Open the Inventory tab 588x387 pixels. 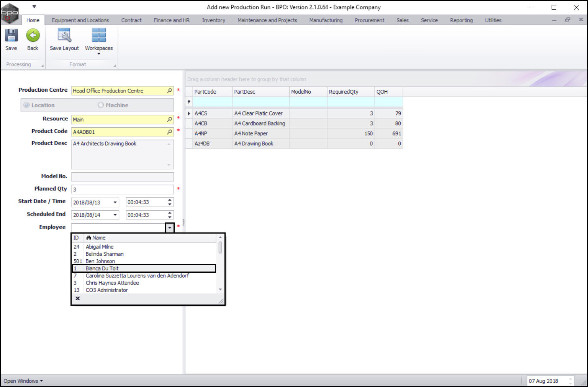click(214, 20)
